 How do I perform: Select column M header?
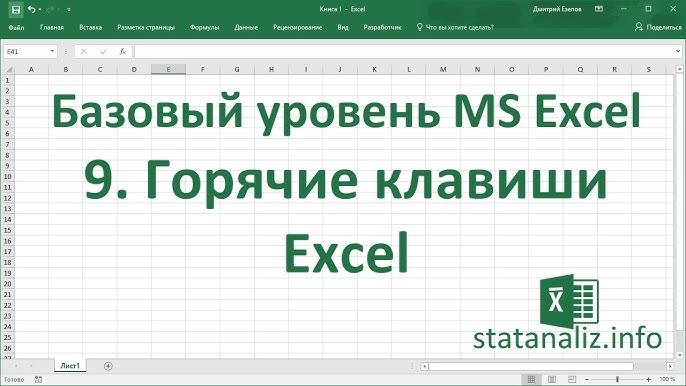click(443, 70)
